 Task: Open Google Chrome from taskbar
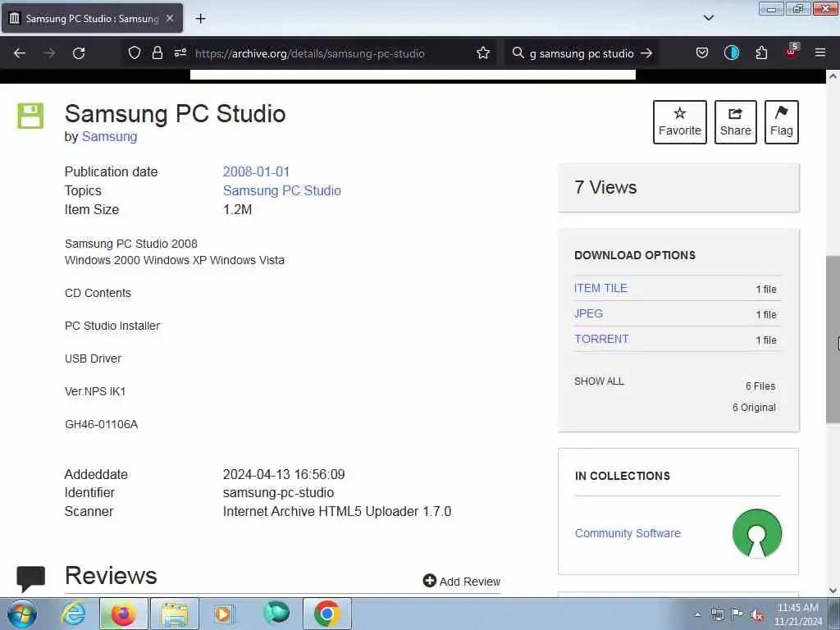pos(326,614)
